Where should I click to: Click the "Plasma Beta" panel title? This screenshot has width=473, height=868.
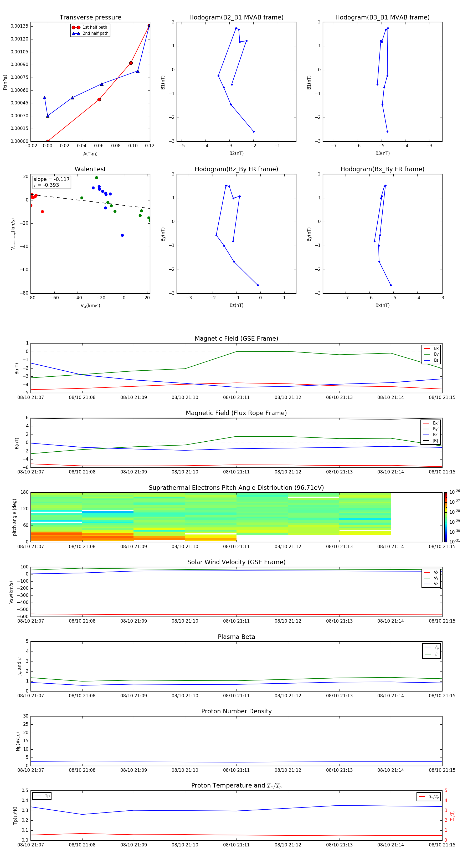pyautogui.click(x=236, y=637)
